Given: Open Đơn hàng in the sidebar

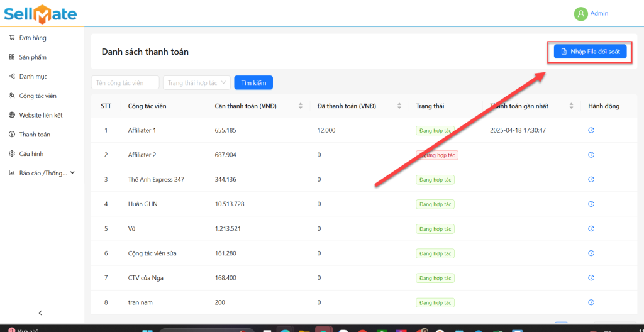Looking at the screenshot, I should [33, 38].
